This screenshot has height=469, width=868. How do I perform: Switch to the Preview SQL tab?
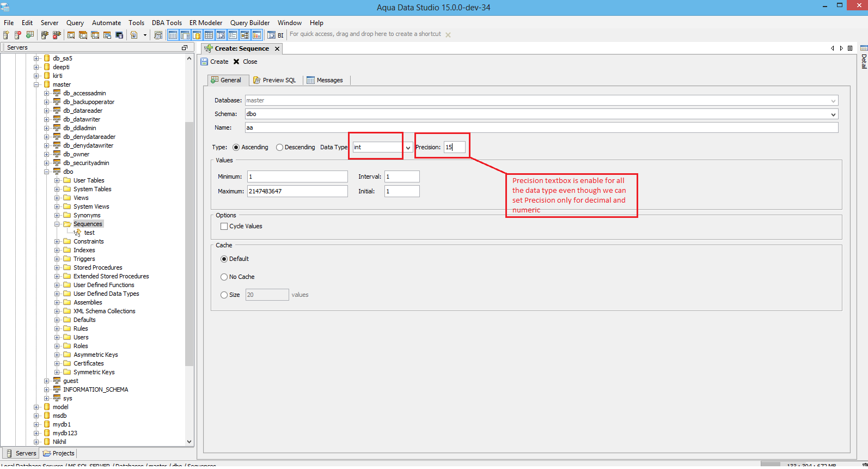(x=275, y=80)
